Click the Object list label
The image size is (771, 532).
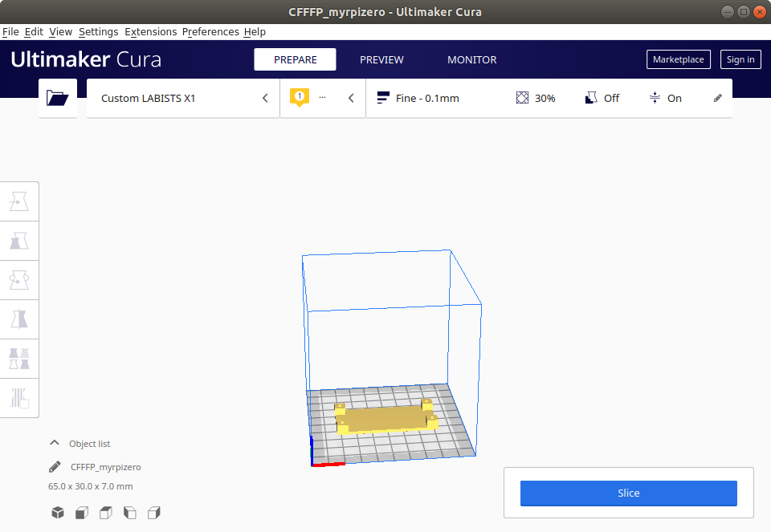[89, 444]
